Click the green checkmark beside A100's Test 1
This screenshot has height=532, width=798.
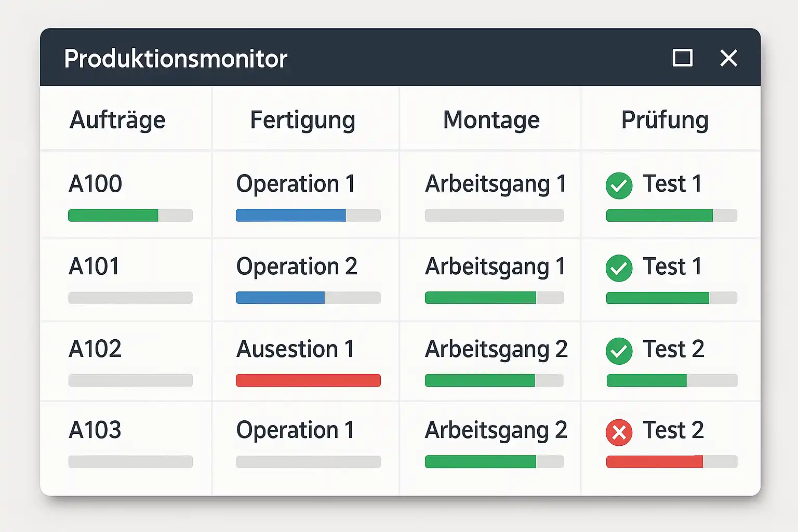[619, 185]
